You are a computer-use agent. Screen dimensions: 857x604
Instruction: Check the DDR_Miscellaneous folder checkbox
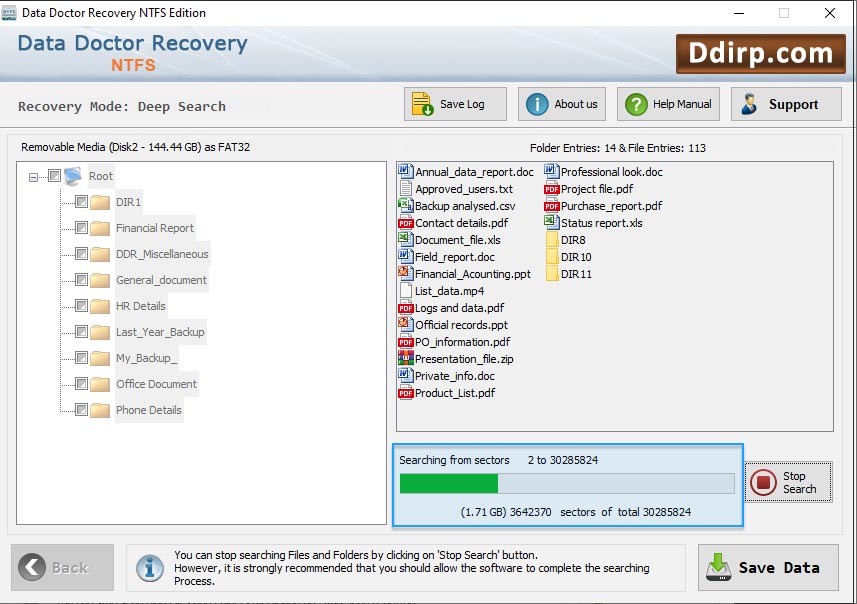coord(81,254)
